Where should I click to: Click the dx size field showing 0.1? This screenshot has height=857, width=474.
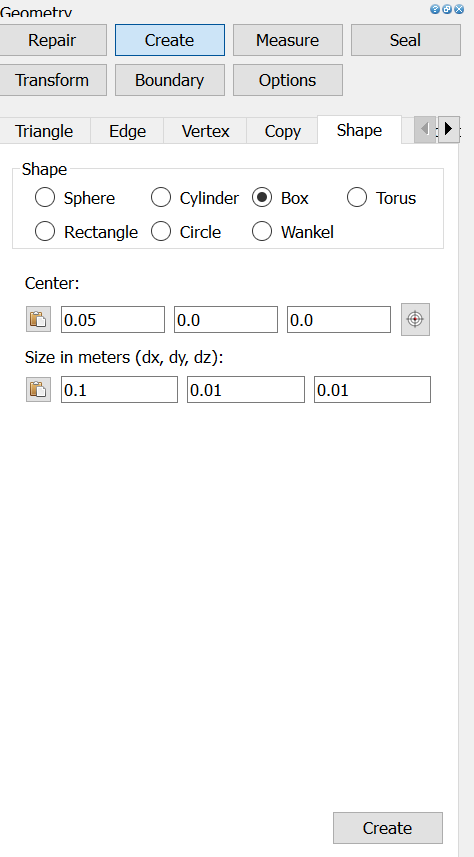click(x=119, y=390)
